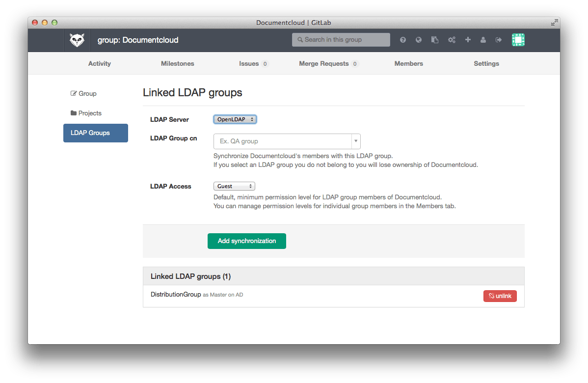Viewport: 588px width, 383px height.
Task: Open the admin area gears icon
Action: [x=452, y=40]
